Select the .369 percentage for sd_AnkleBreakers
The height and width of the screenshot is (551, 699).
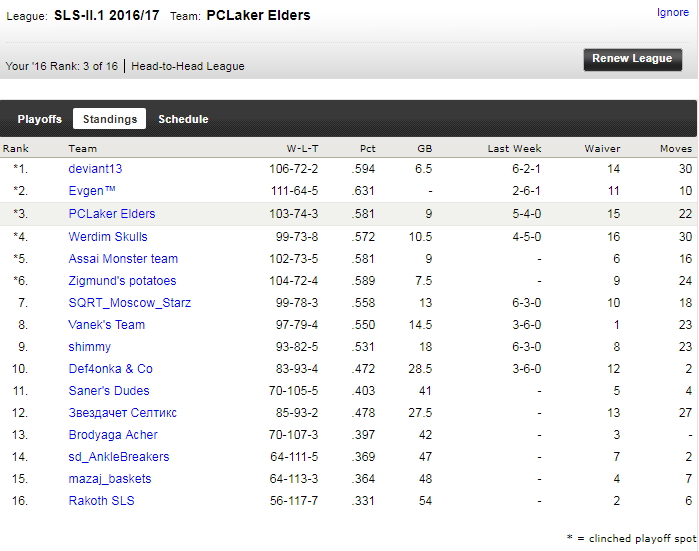pos(363,456)
